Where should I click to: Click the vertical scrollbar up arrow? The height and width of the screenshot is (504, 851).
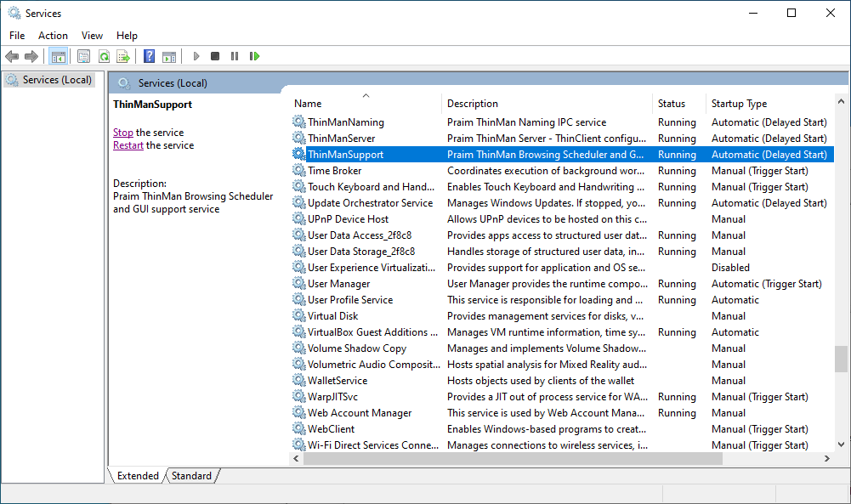841,101
